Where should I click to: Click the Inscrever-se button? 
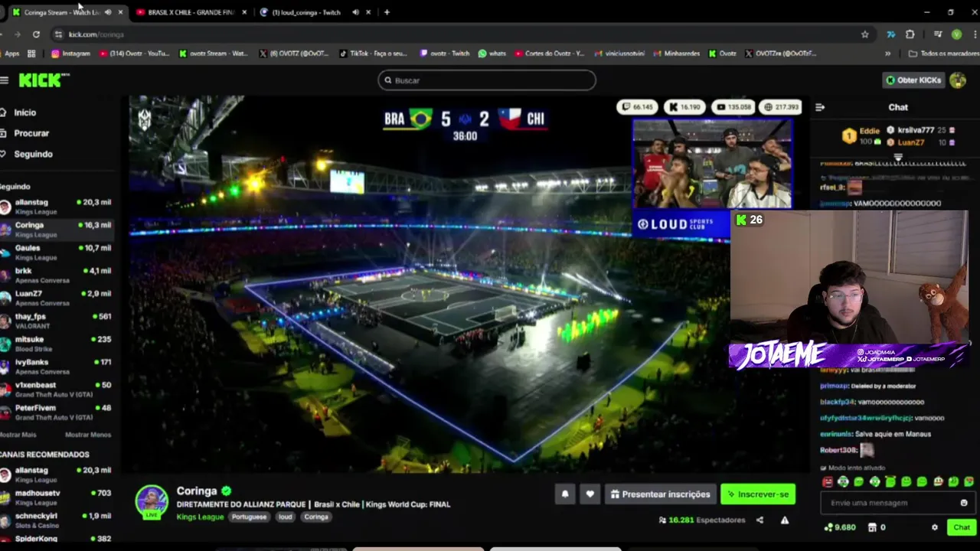(x=758, y=494)
